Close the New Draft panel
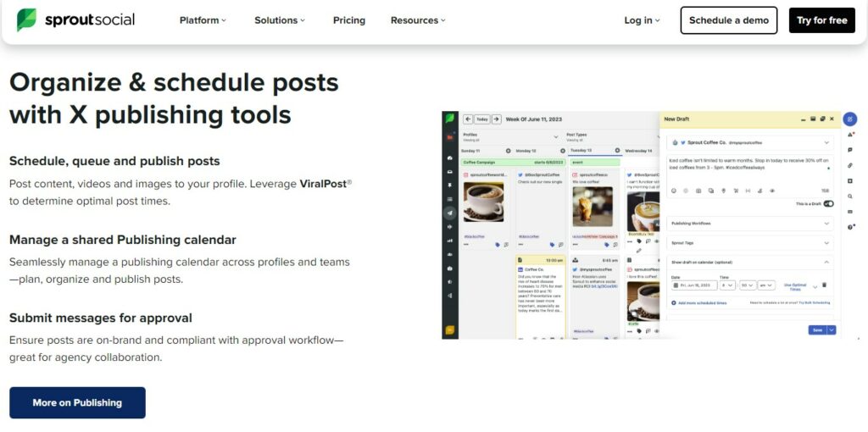868x432 pixels. (x=832, y=119)
